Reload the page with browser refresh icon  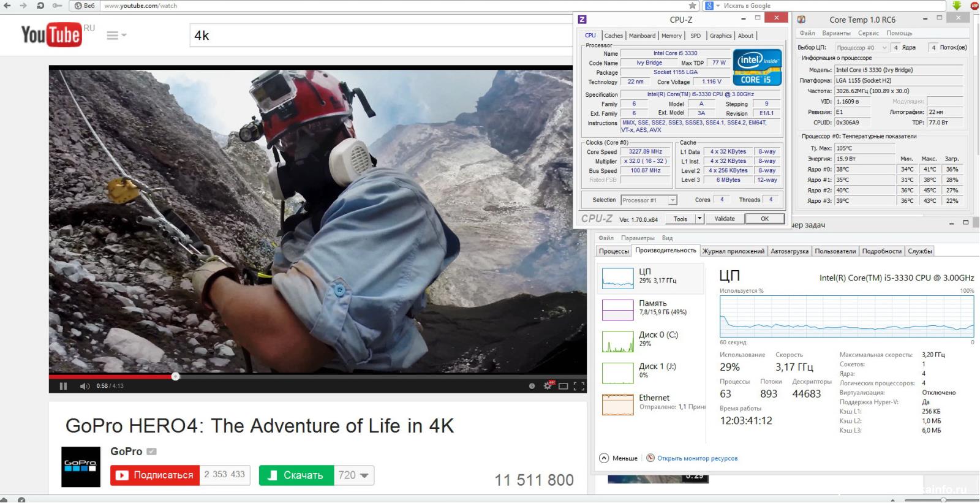tap(40, 6)
